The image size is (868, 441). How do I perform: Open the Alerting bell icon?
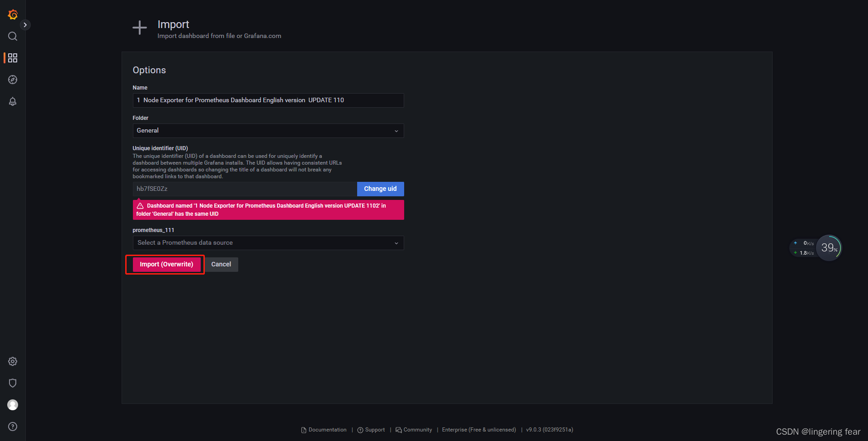pyautogui.click(x=12, y=101)
